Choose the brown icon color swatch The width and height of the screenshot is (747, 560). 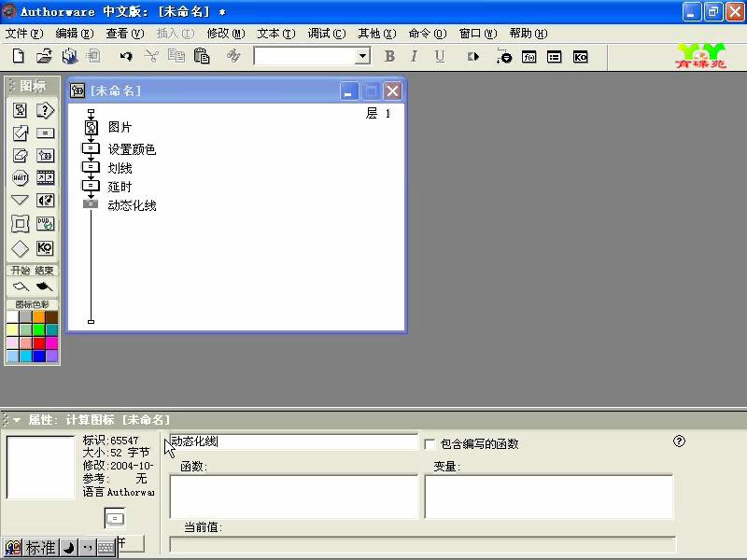click(x=51, y=317)
